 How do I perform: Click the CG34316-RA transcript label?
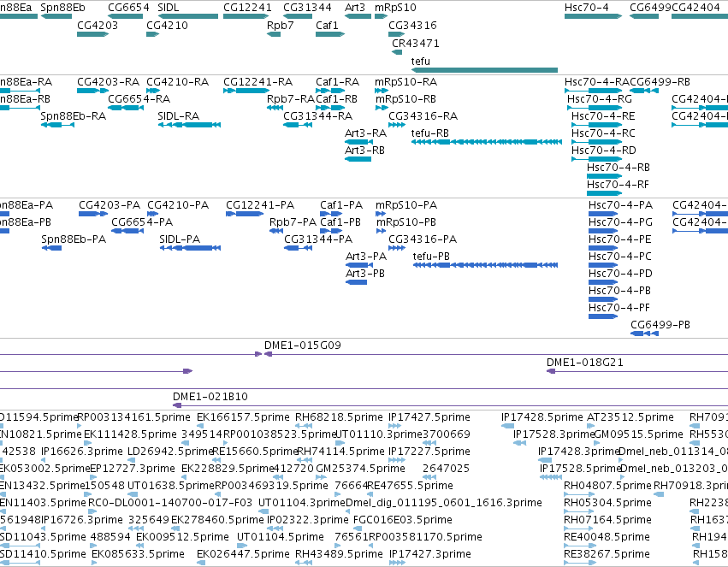tap(423, 116)
